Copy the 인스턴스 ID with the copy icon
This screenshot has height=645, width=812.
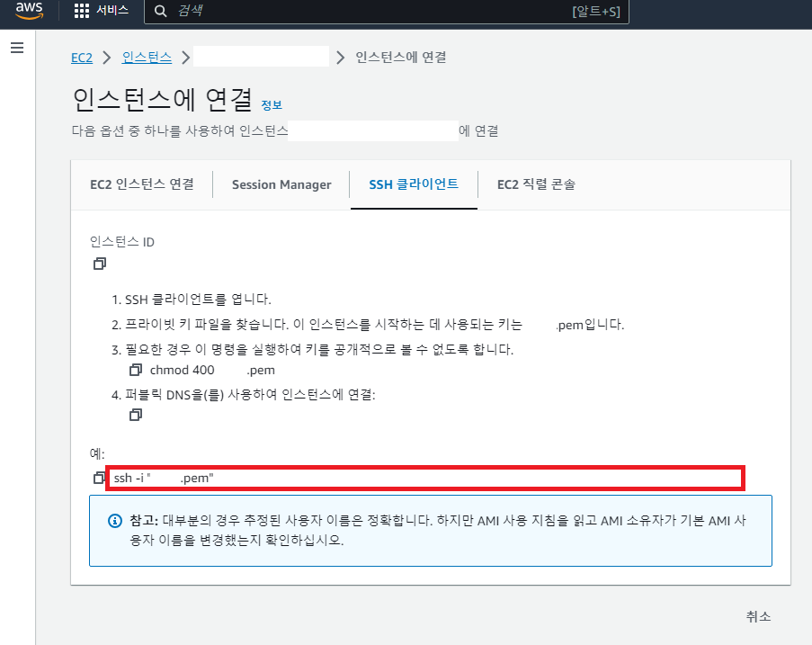(100, 264)
